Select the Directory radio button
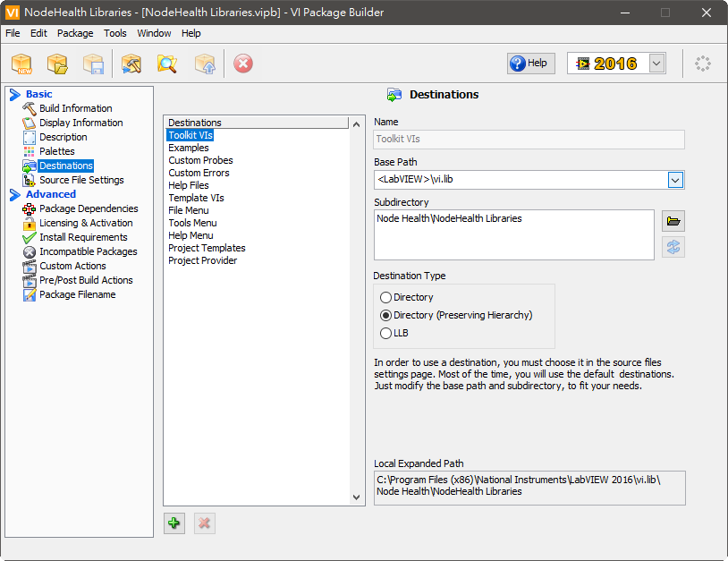The width and height of the screenshot is (728, 561). tap(385, 297)
